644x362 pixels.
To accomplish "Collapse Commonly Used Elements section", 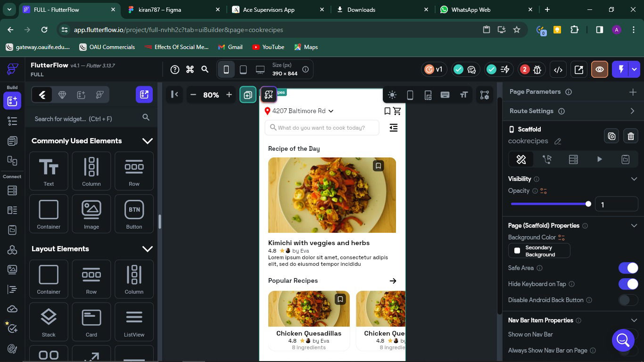I will click(148, 141).
